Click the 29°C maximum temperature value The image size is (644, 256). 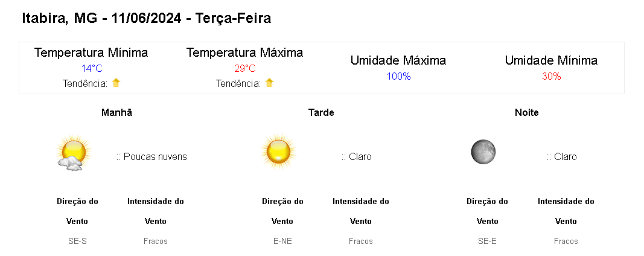(x=245, y=69)
